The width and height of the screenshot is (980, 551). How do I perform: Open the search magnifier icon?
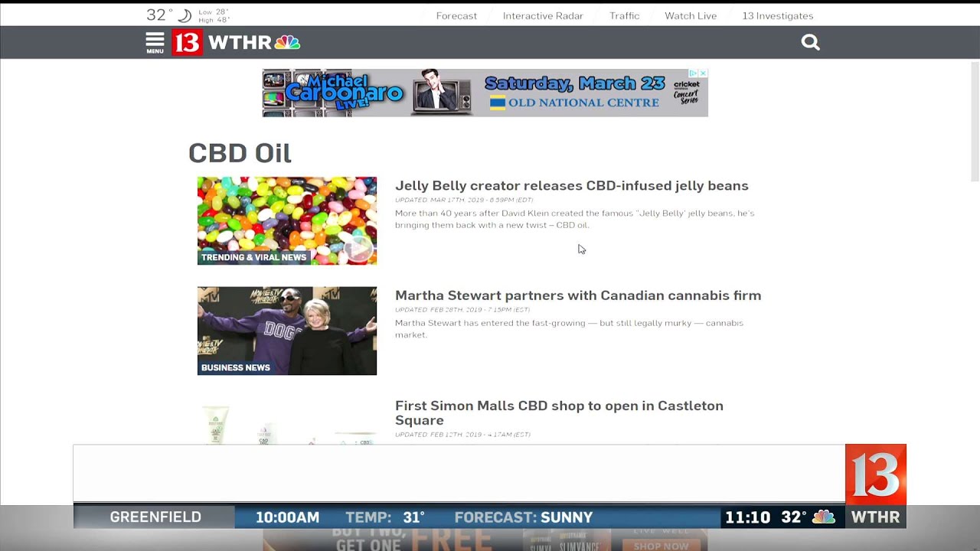tap(810, 43)
